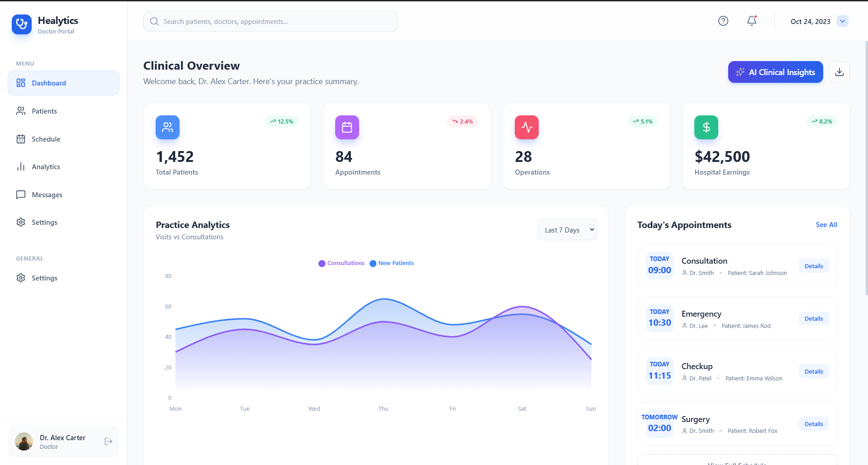868x465 pixels.
Task: Click the download report icon button
Action: click(840, 72)
